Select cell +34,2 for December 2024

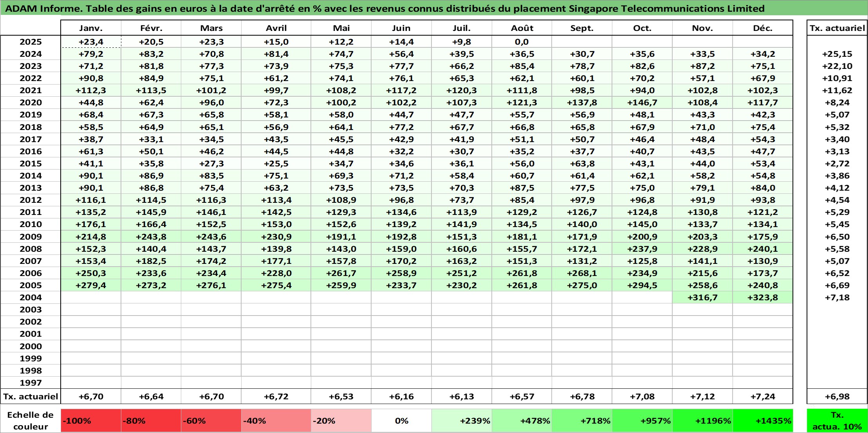(x=763, y=54)
